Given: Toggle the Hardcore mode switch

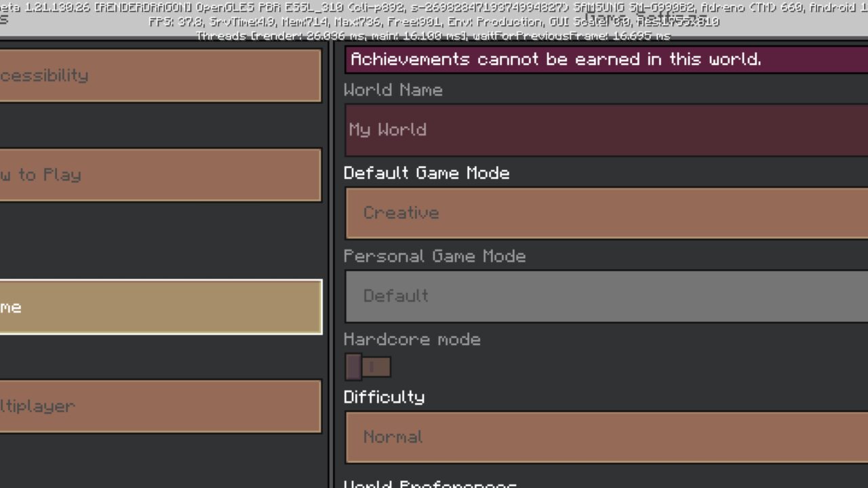Looking at the screenshot, I should coord(368,367).
